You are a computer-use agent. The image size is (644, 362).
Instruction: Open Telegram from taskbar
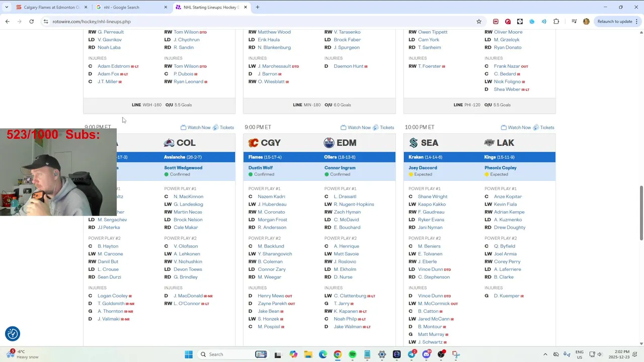[412, 354]
